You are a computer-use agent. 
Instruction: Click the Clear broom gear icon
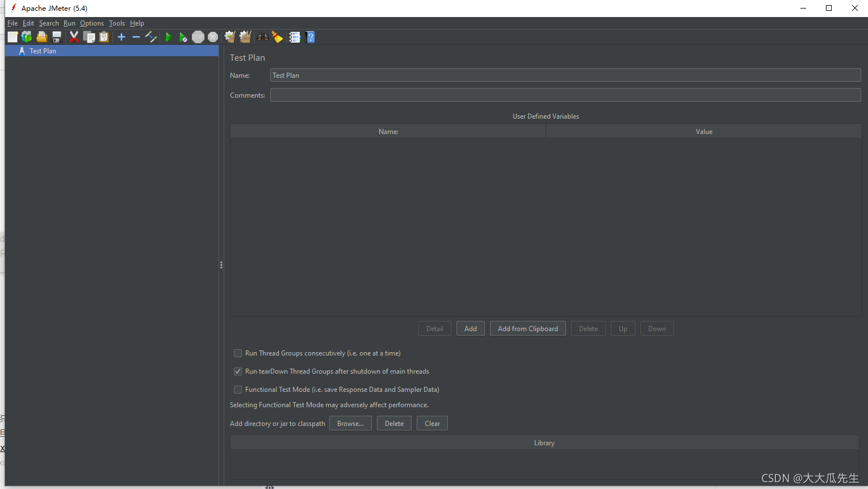click(230, 37)
